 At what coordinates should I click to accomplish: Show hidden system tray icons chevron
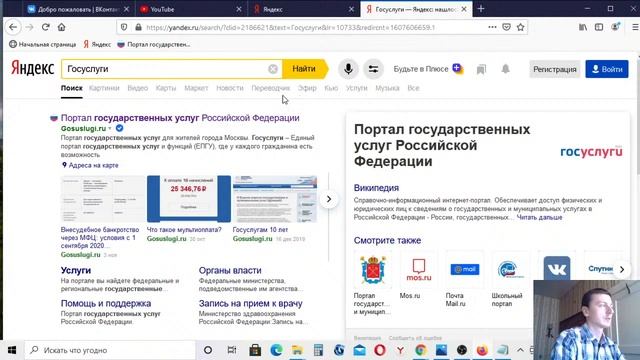(520, 350)
